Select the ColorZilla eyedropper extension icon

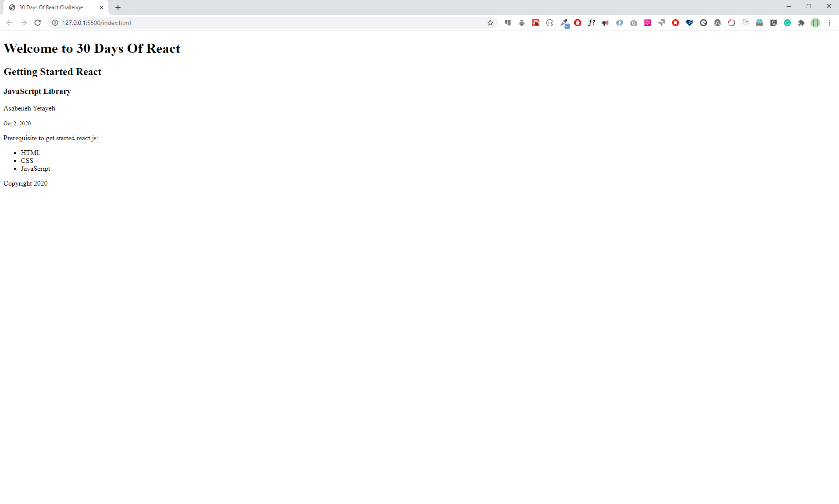[564, 23]
